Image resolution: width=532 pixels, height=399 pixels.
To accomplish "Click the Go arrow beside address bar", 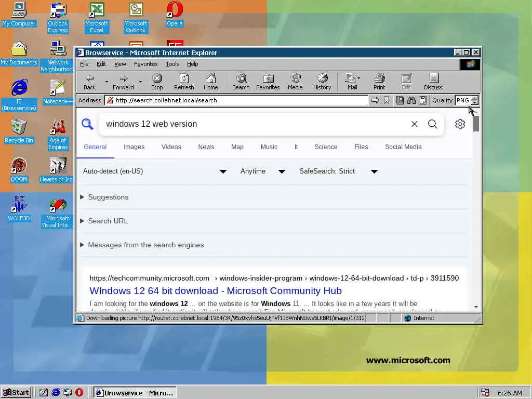I will [x=375, y=100].
